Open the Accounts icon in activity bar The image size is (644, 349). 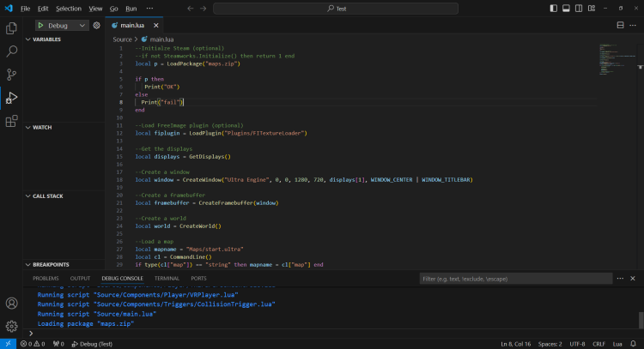tap(12, 304)
